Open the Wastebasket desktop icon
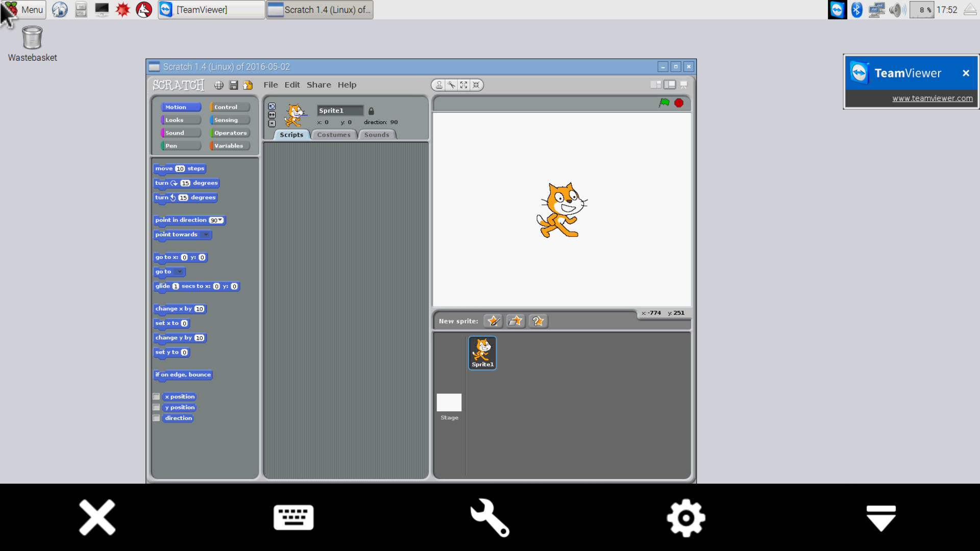This screenshot has height=551, width=980. point(32,44)
